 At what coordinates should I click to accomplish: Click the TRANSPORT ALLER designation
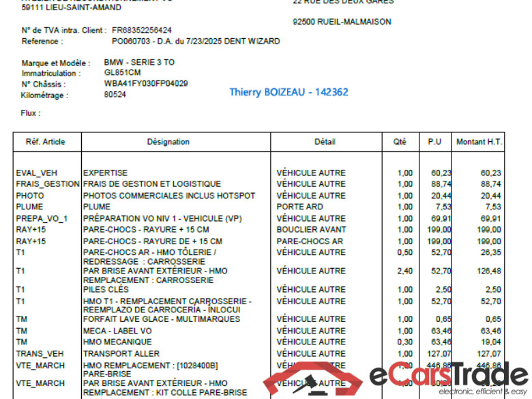tap(121, 354)
